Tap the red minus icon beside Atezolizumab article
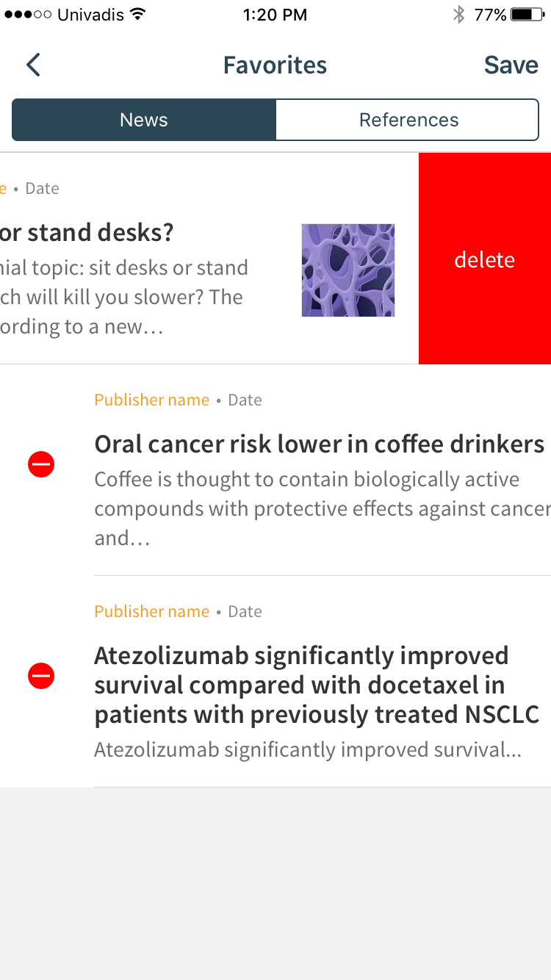The image size is (551, 980). [x=41, y=676]
